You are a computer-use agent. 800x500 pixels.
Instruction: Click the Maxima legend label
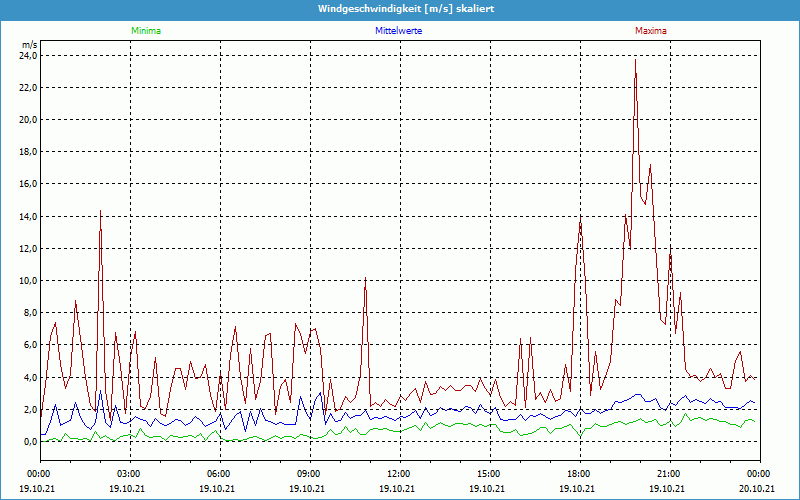651,31
